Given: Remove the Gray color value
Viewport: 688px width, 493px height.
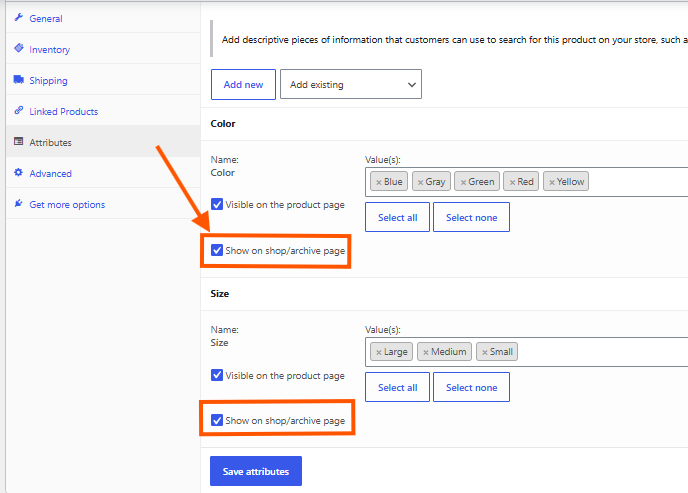Looking at the screenshot, I should pos(420,182).
